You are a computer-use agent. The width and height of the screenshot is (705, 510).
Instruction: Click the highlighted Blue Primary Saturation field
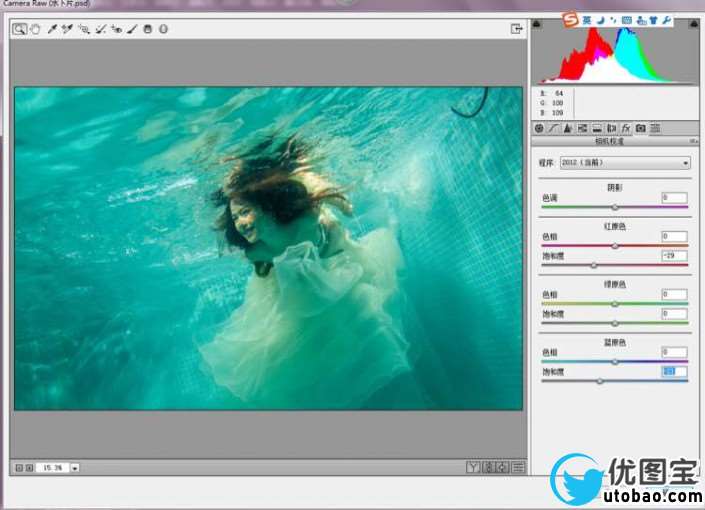[674, 371]
